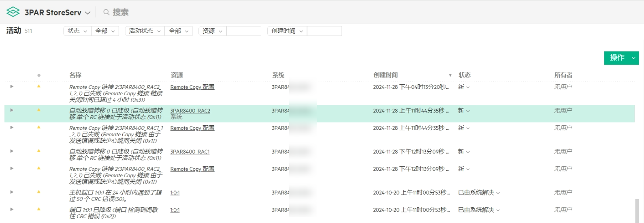This screenshot has height=223, width=644.
Task: Open the 状态 filter dropdown
Action: click(x=77, y=31)
